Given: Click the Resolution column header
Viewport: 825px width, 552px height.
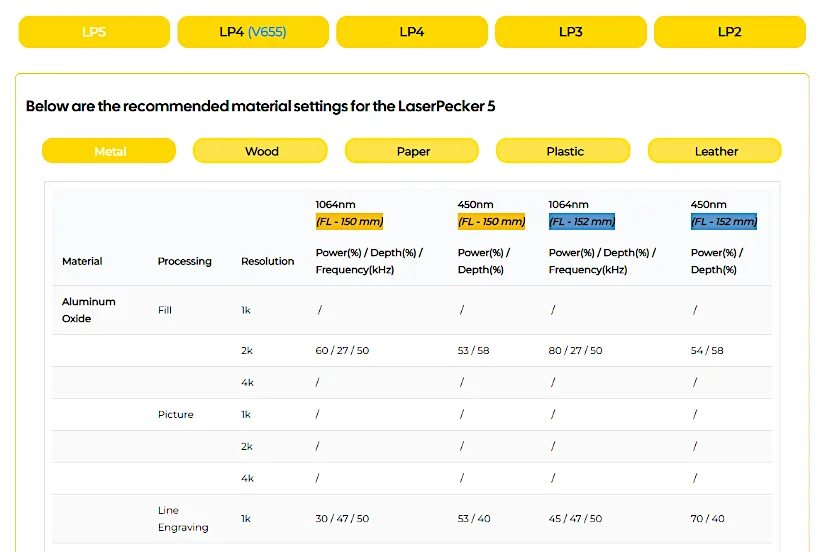Looking at the screenshot, I should (268, 261).
